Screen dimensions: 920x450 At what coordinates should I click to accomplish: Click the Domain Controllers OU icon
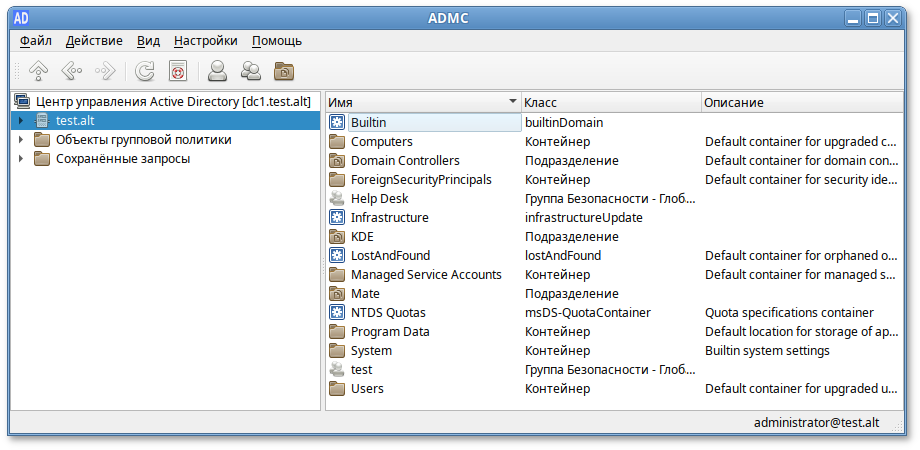click(x=337, y=160)
